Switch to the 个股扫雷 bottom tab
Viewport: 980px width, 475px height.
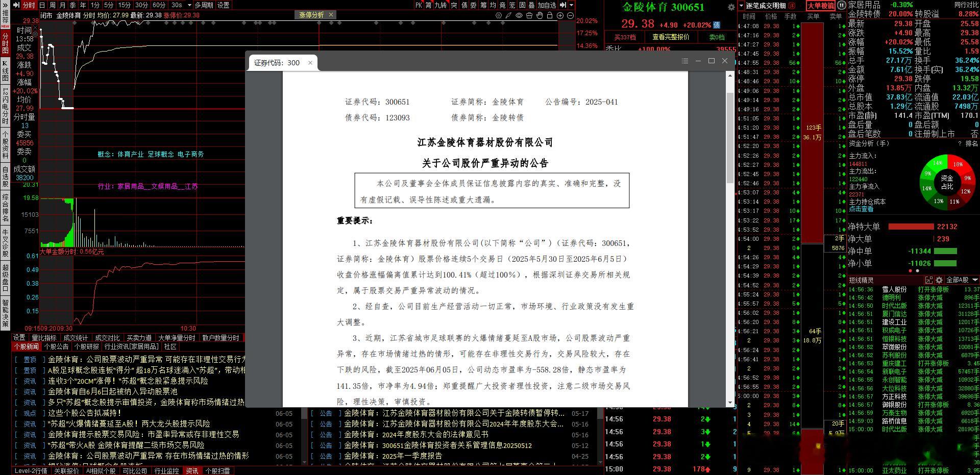pyautogui.click(x=218, y=471)
